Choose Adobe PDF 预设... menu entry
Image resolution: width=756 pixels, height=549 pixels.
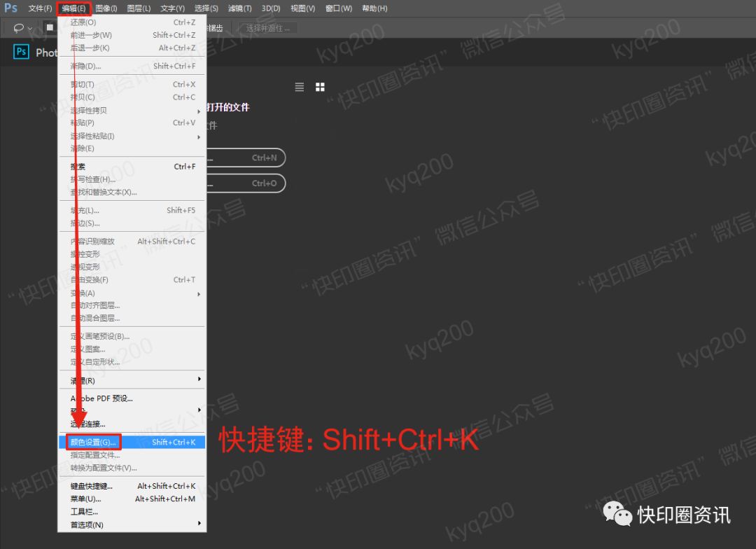pyautogui.click(x=132, y=398)
